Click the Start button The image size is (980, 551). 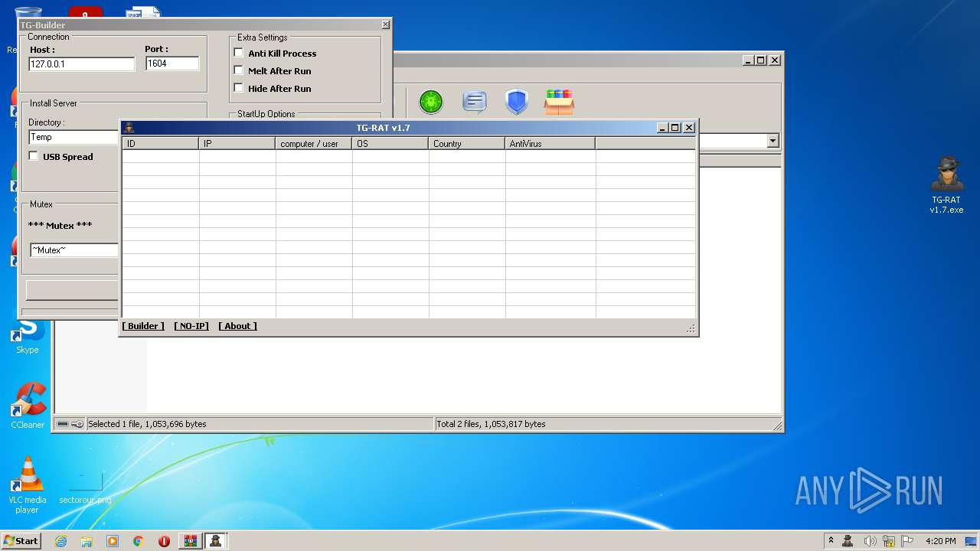click(x=21, y=541)
